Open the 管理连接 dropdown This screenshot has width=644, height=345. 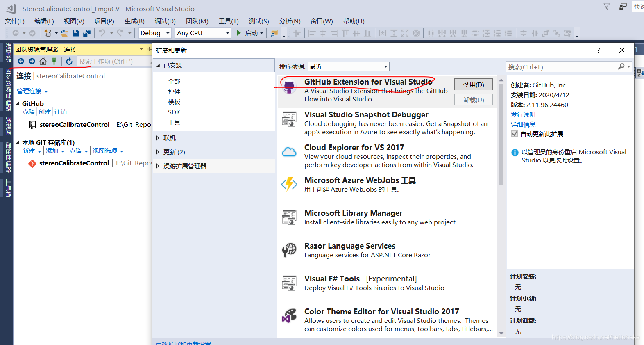(32, 91)
